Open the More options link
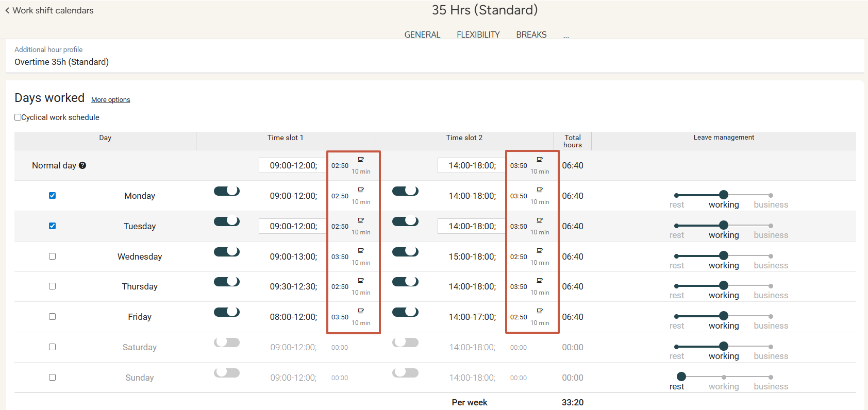 point(110,100)
